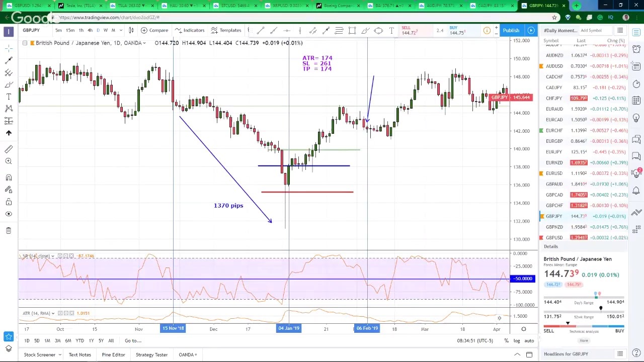
Task: Select the measure ruler tool
Action: point(9,149)
